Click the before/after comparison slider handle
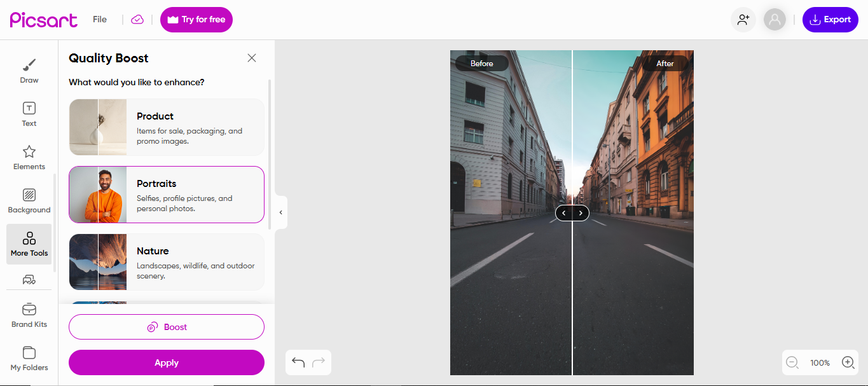Screen dimensions: 868x386 pos(572,213)
